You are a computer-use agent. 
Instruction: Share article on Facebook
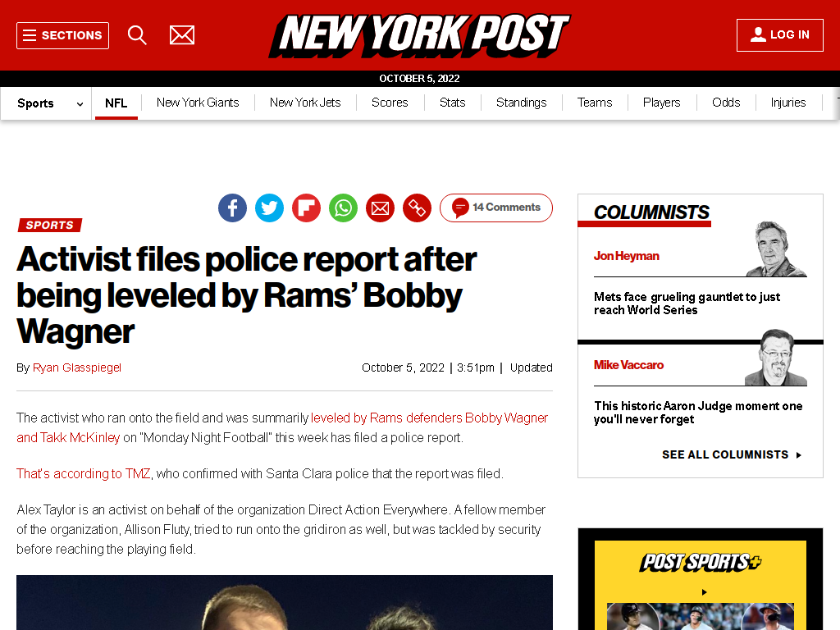pyautogui.click(x=232, y=208)
